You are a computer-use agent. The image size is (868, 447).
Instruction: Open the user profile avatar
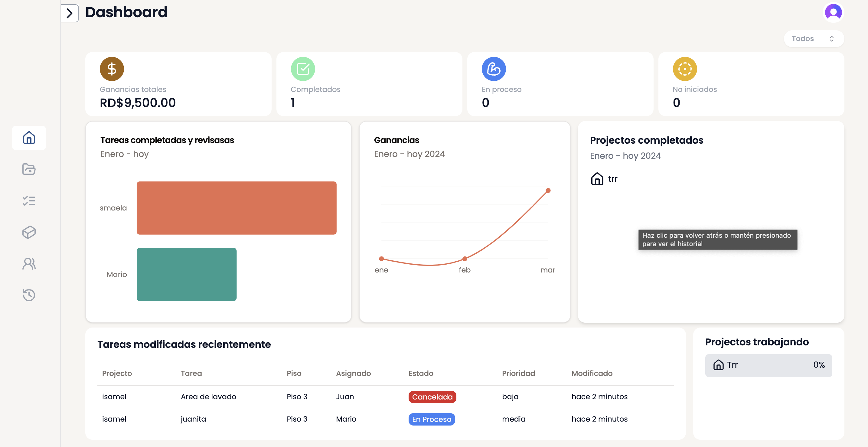[833, 12]
